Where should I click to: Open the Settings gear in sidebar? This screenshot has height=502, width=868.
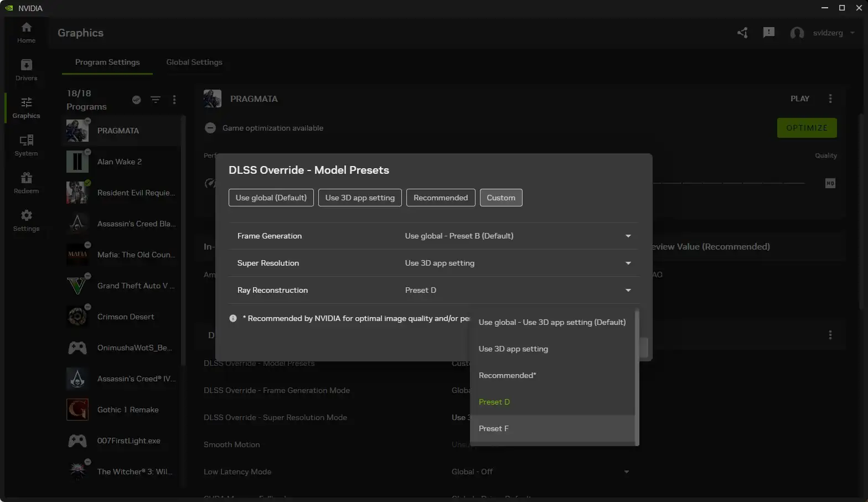pyautogui.click(x=26, y=221)
